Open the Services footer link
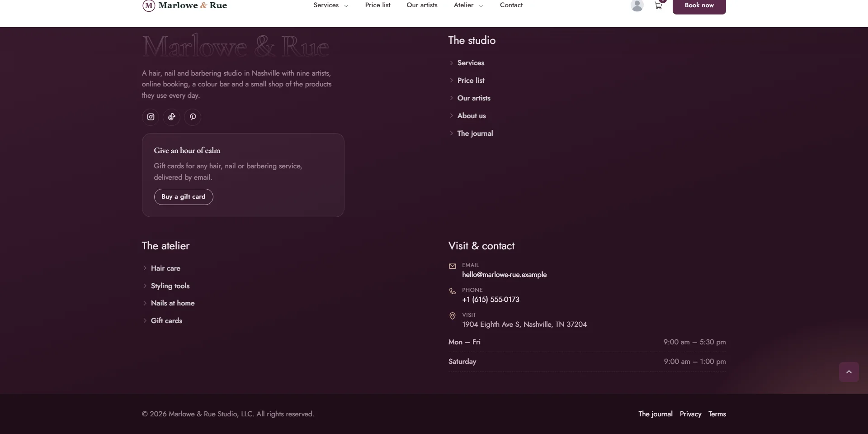This screenshot has height=434, width=868. click(471, 63)
